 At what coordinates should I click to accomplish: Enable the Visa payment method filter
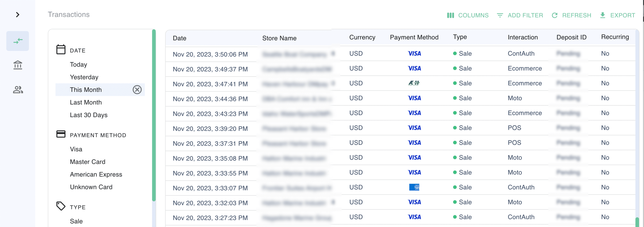pos(76,149)
